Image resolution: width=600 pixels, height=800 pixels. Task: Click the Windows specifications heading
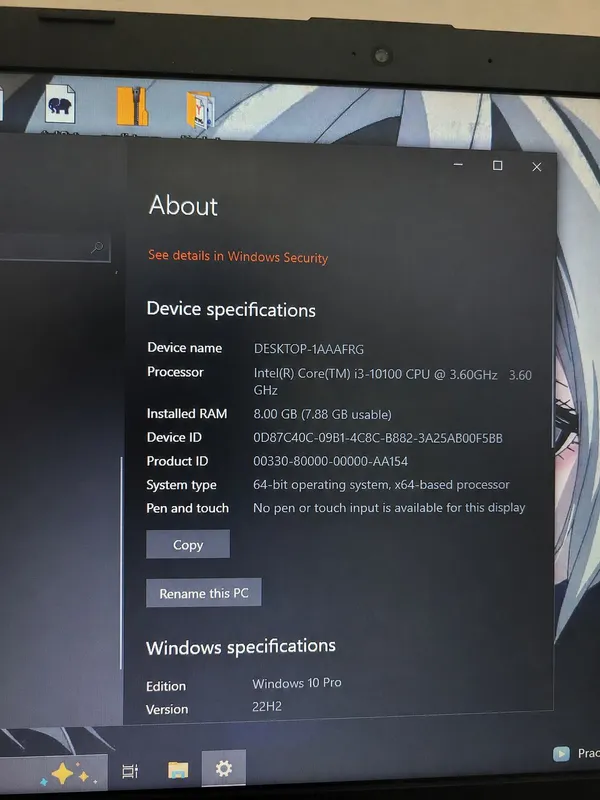click(241, 647)
